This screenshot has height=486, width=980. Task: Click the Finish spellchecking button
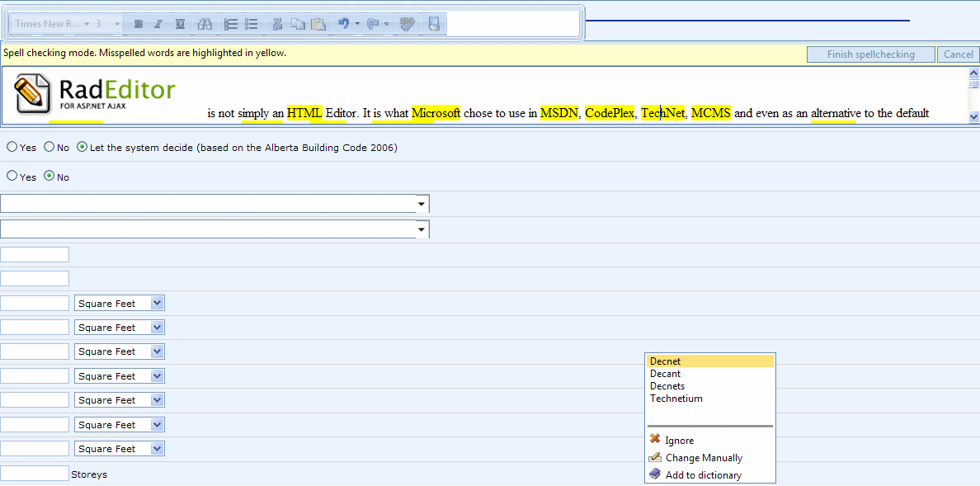click(x=870, y=54)
